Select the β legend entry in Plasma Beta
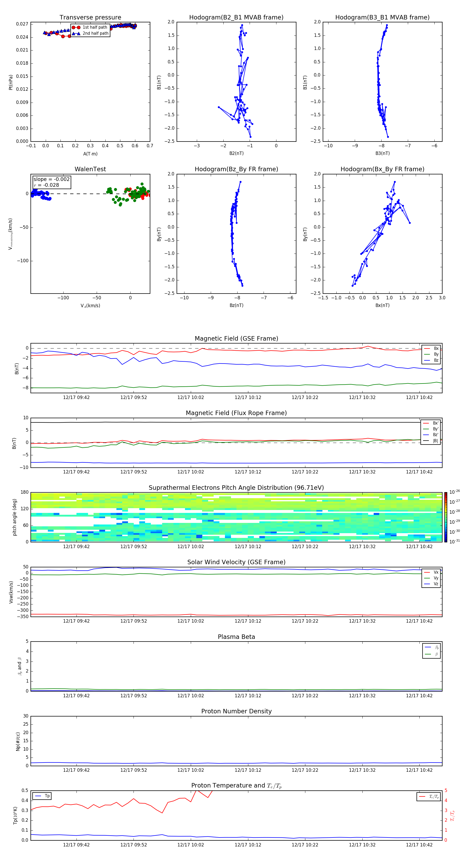This screenshot has height=868, width=473. [431, 654]
